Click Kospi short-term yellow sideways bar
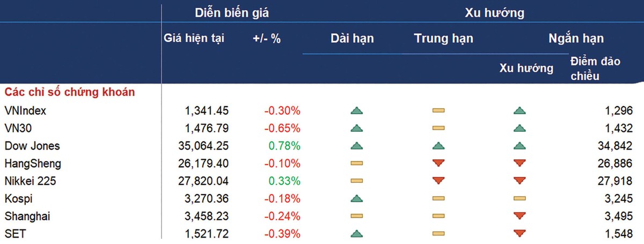644x244 pixels. click(x=519, y=198)
